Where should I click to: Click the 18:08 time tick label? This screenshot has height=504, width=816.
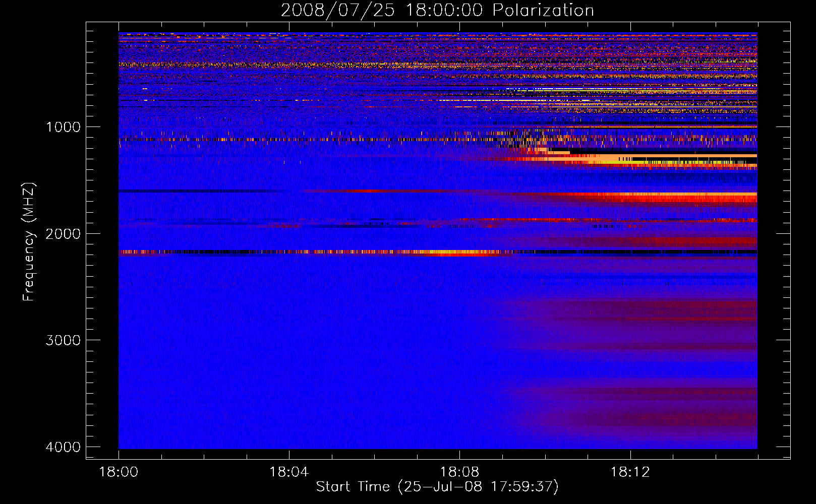pos(459,472)
